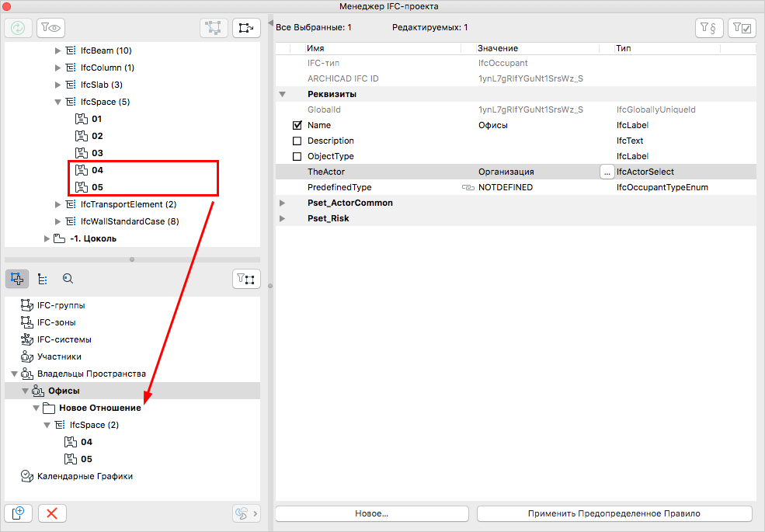765x532 pixels.
Task: Collapse IfcSpace (2) node in lower tree
Action: 47,426
